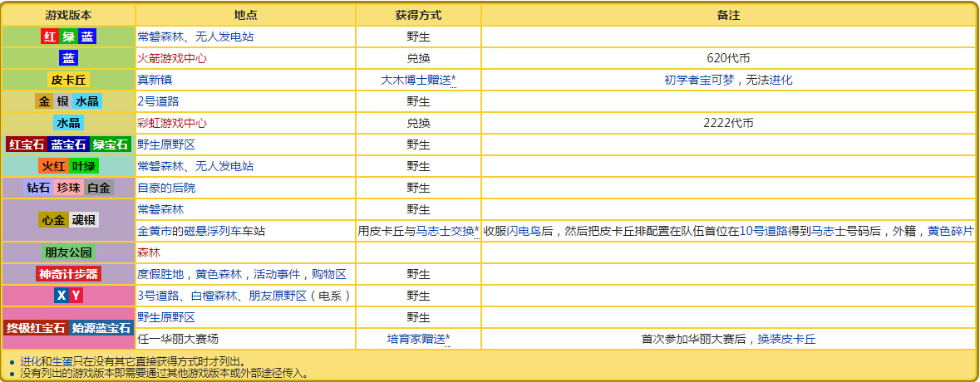980x382 pixels.
Task: Open the 绿 (Green) game version badge
Action: (68, 37)
